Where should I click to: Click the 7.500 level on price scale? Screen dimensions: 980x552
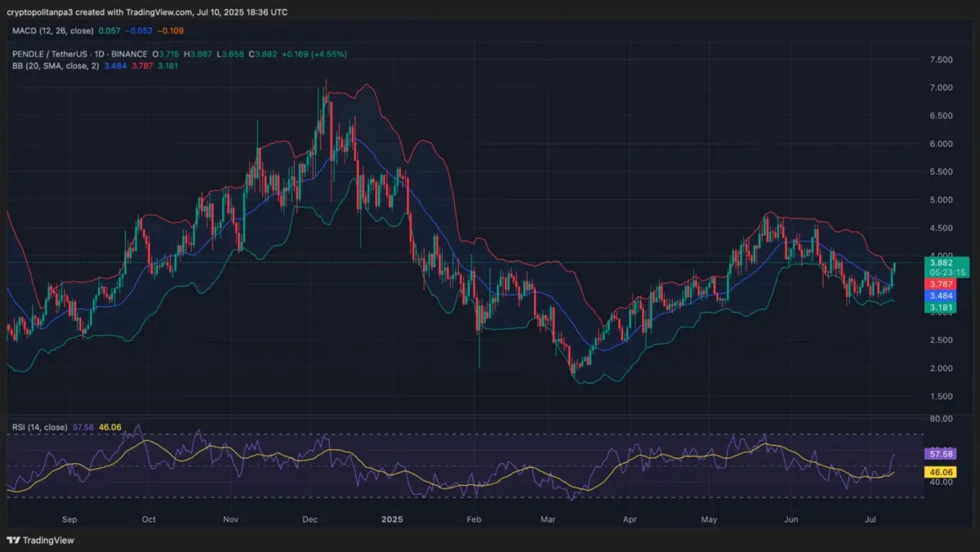(x=942, y=60)
